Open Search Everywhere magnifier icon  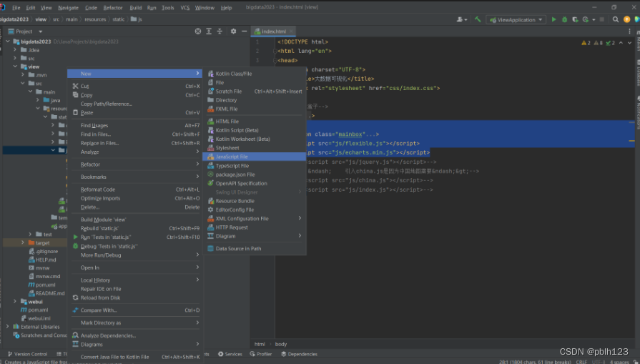[x=616, y=19]
